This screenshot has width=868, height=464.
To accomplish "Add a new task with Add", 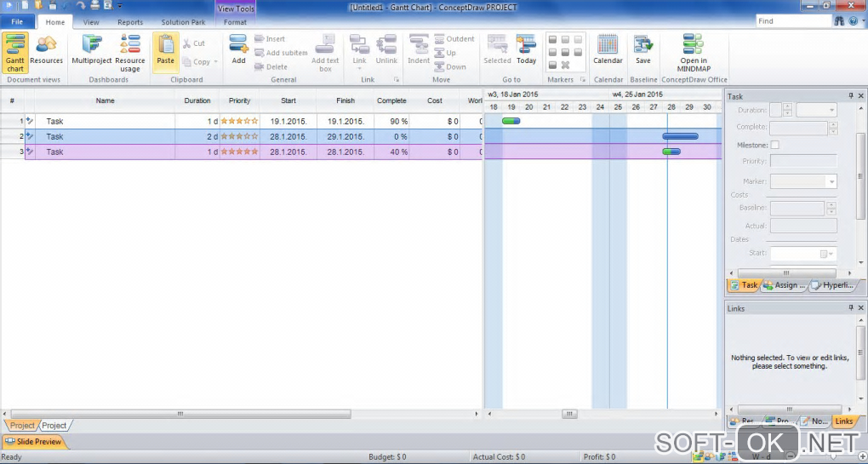I will click(x=238, y=50).
